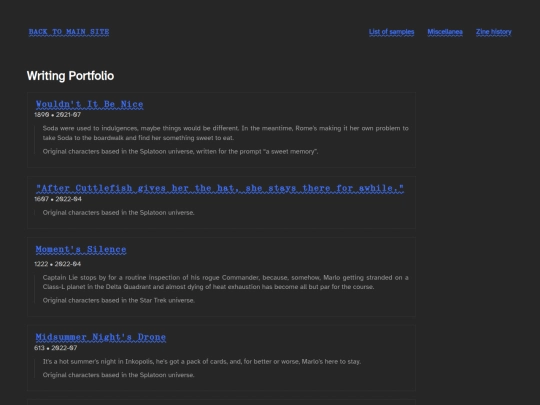Go to the Miscellanea page
This screenshot has width=540, height=405.
coord(445,32)
